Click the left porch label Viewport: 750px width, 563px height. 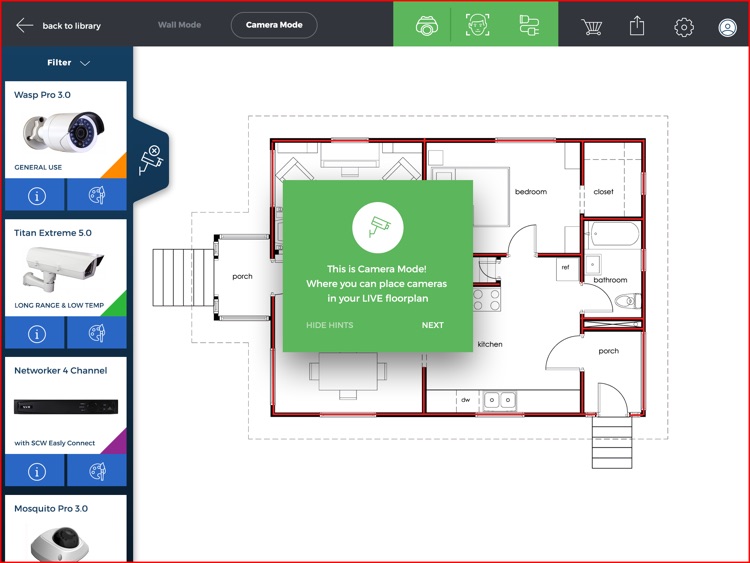click(243, 276)
